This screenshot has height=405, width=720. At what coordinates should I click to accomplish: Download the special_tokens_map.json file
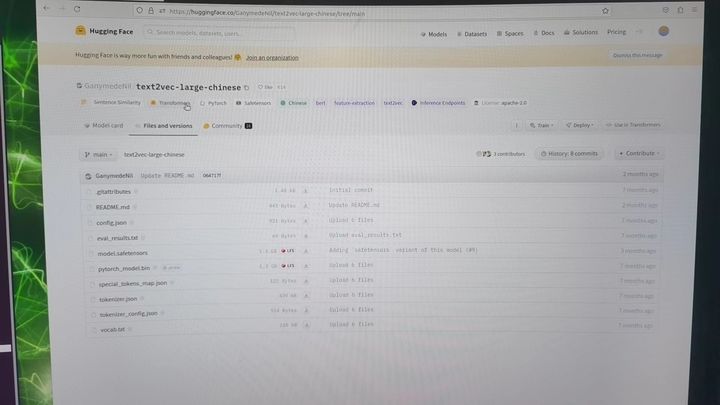[x=306, y=281]
